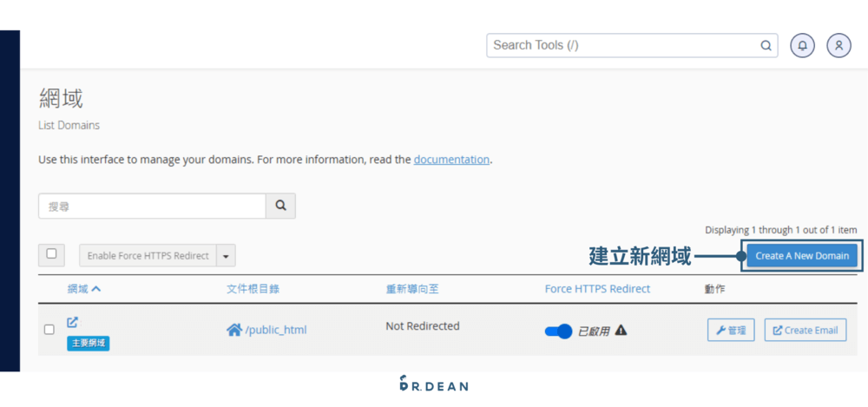This screenshot has width=868, height=407.
Task: Sort by 網域 column header
Action: 84,288
